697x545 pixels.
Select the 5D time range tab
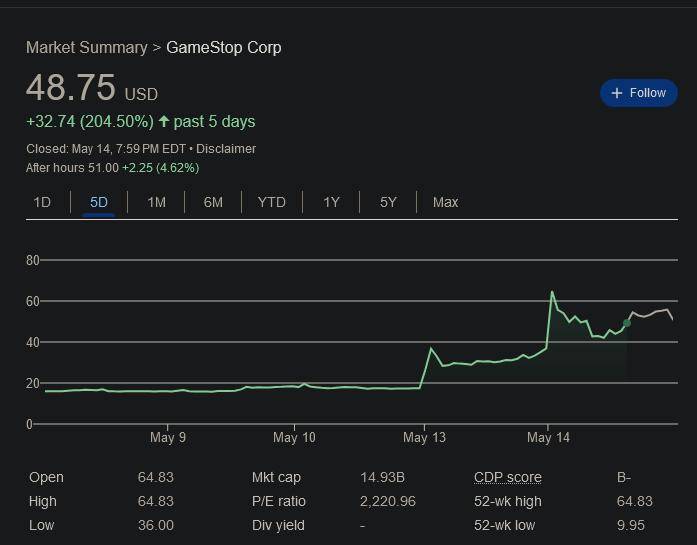99,202
